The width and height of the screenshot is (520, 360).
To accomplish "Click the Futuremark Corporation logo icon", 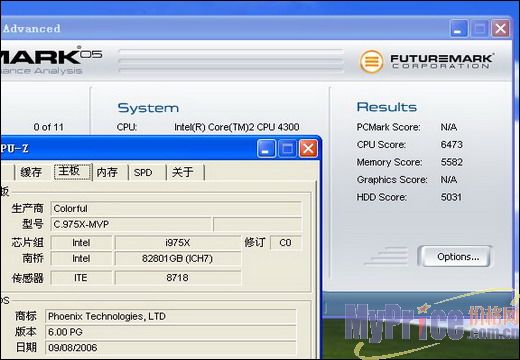I will [371, 61].
